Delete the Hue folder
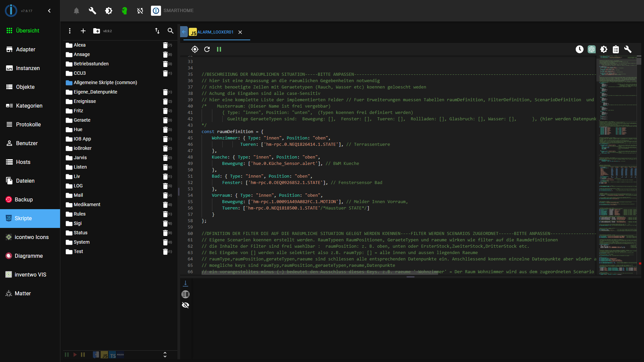644x362 pixels. tap(165, 129)
